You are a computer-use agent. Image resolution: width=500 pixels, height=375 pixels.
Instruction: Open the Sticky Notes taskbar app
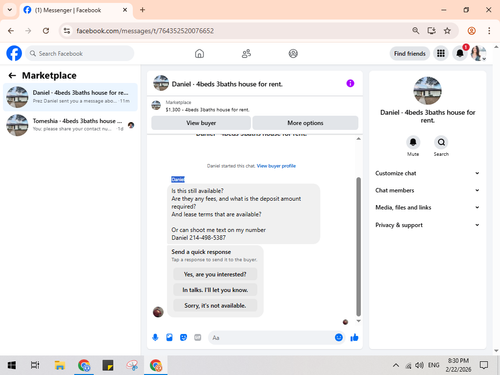pyautogui.click(x=108, y=365)
